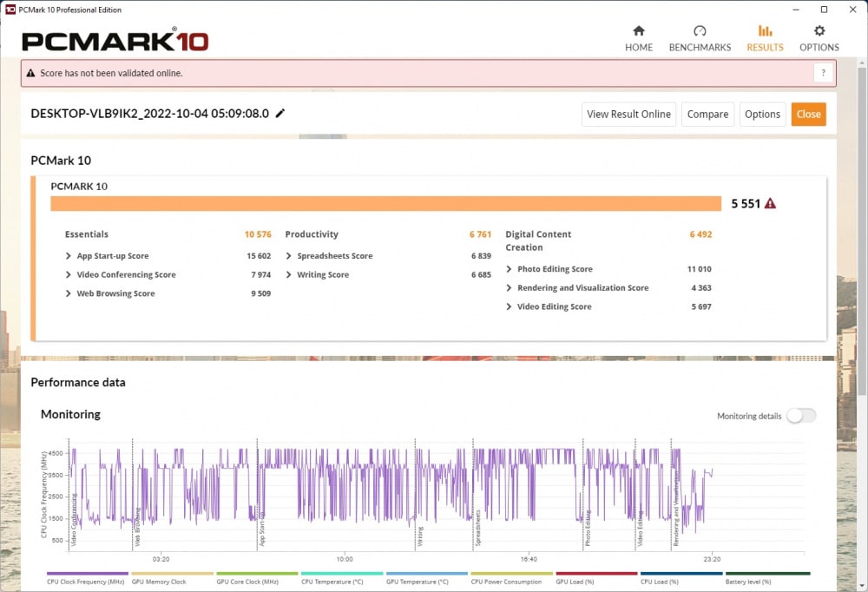Select the CPU Clock Frequency legend swatch
Image resolution: width=868 pixels, height=592 pixels.
coord(88,573)
